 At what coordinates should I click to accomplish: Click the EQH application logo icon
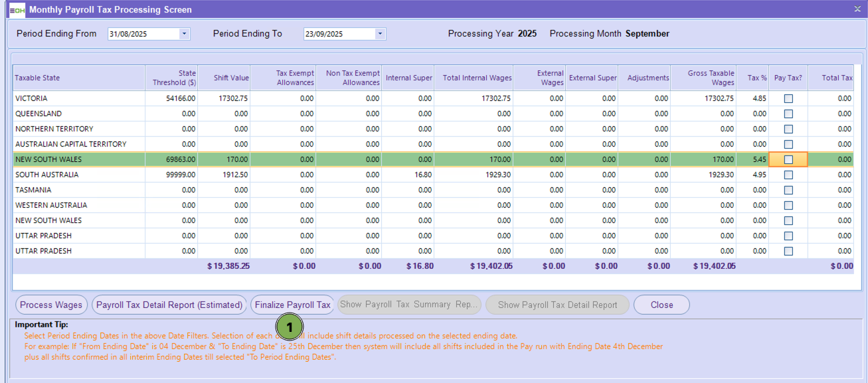[x=16, y=10]
